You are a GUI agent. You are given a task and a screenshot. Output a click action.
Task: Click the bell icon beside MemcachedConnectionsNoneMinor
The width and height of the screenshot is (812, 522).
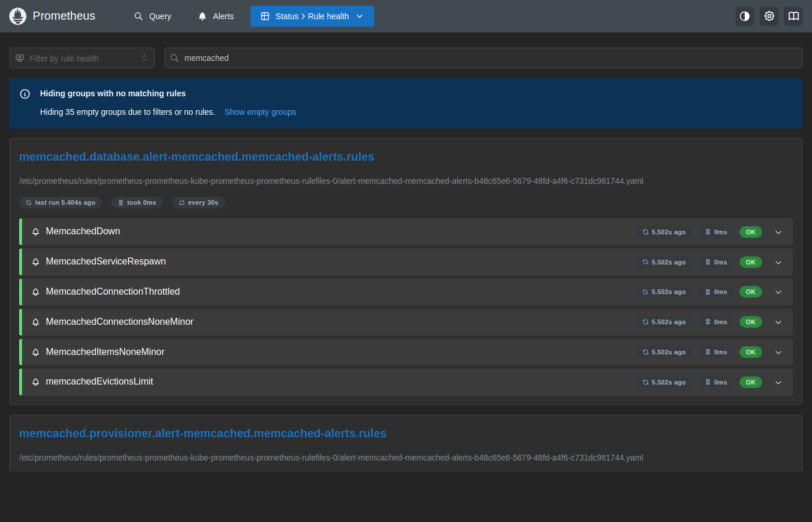point(35,322)
